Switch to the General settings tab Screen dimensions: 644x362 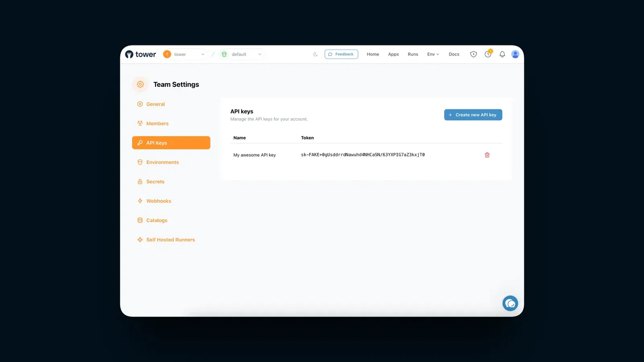coord(155,104)
